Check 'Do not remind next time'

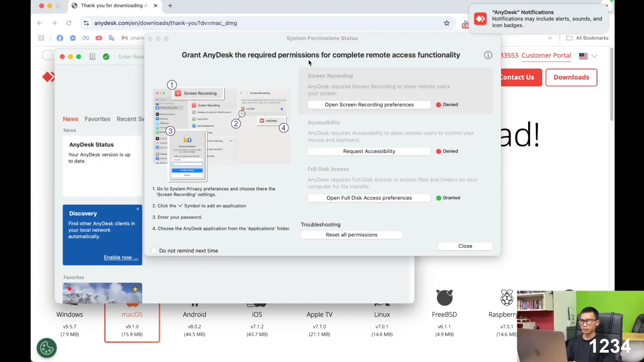154,250
